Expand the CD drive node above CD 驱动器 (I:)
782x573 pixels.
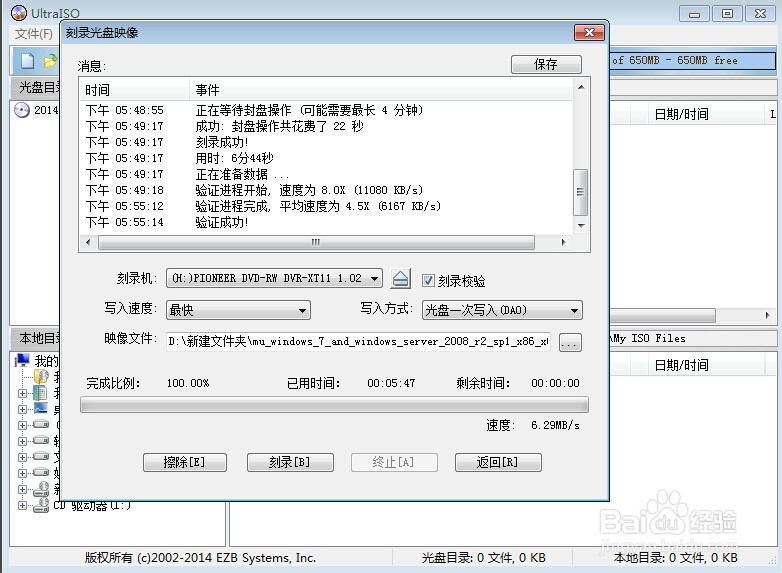[x=22, y=489]
